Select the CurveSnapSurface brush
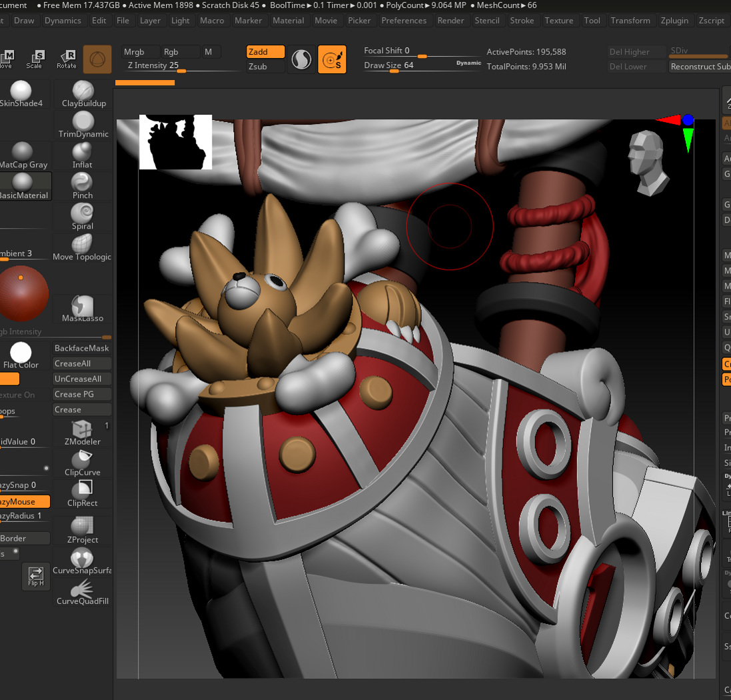 [83, 561]
